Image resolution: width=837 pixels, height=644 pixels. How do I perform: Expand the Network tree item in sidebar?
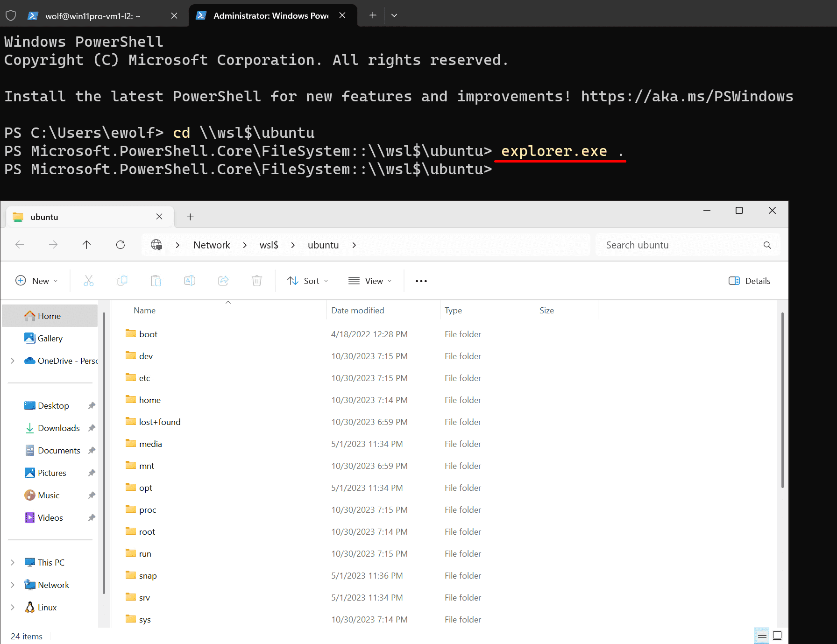point(12,585)
